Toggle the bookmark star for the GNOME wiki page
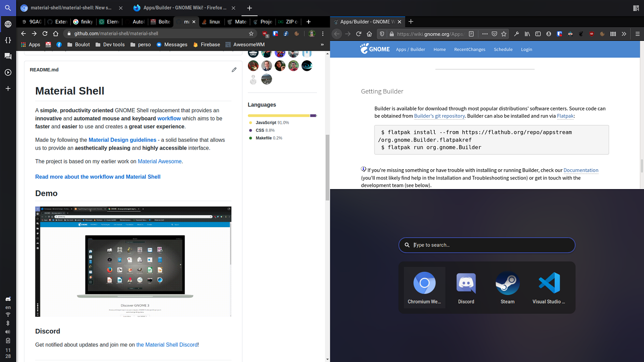The image size is (644, 362). point(504,34)
